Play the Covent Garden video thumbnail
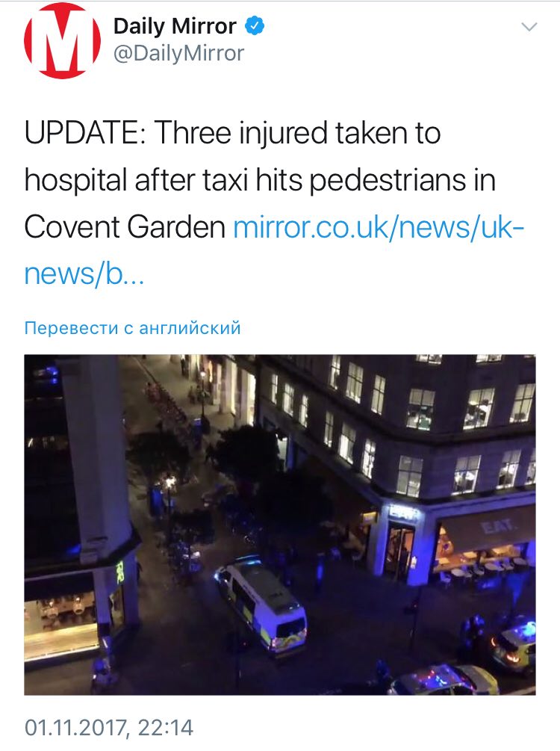The width and height of the screenshot is (560, 751). click(x=280, y=525)
